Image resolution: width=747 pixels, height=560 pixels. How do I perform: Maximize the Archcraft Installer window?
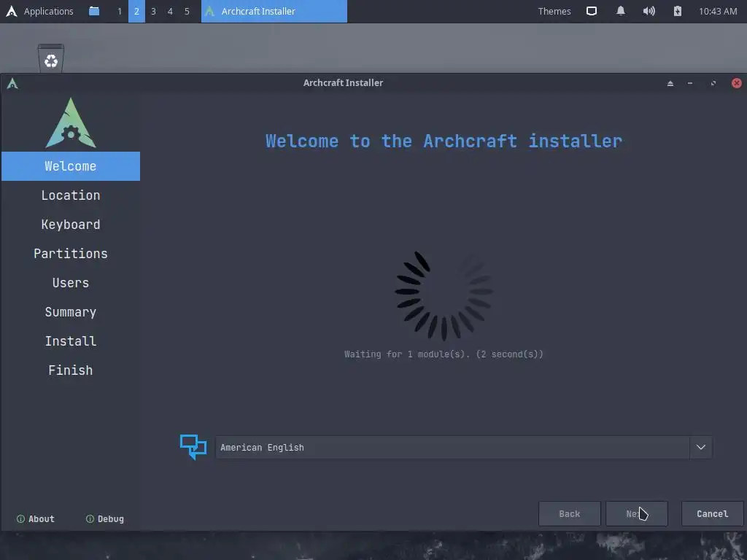coord(713,83)
